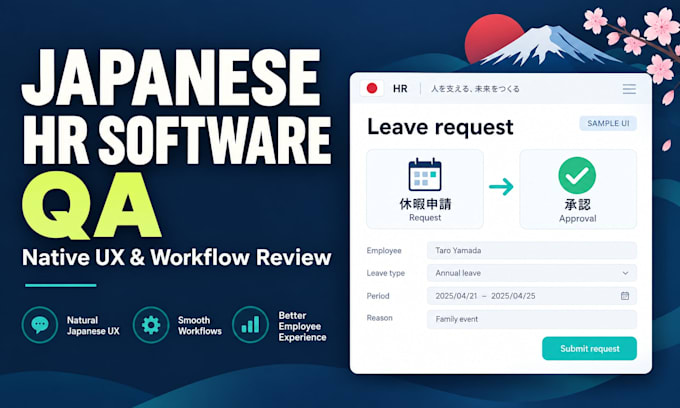Select the 承認 Approval card
Image resolution: width=680 pixels, height=408 pixels.
(578, 189)
